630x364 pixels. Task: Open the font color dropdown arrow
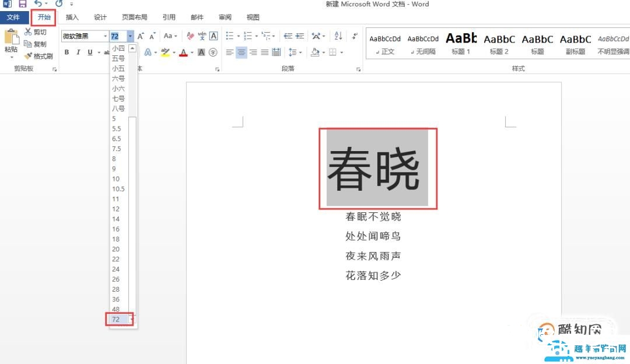coord(191,52)
